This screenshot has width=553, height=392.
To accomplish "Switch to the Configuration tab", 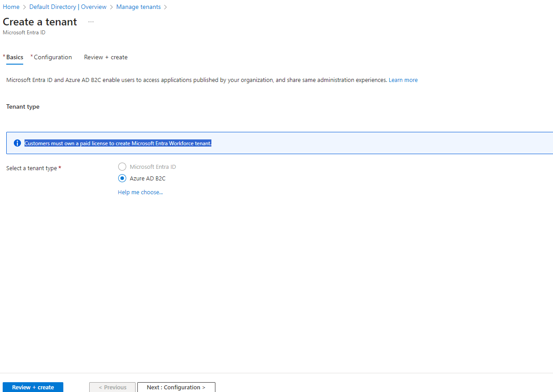I will pos(53,57).
